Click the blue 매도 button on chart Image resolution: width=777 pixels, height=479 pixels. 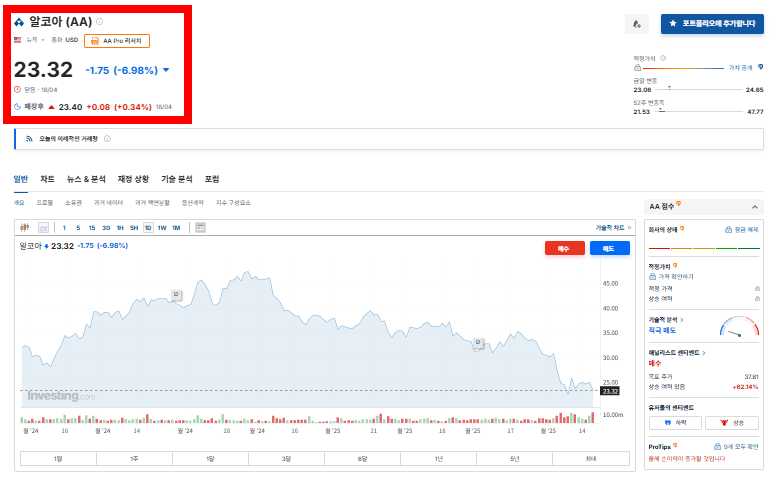click(x=610, y=248)
